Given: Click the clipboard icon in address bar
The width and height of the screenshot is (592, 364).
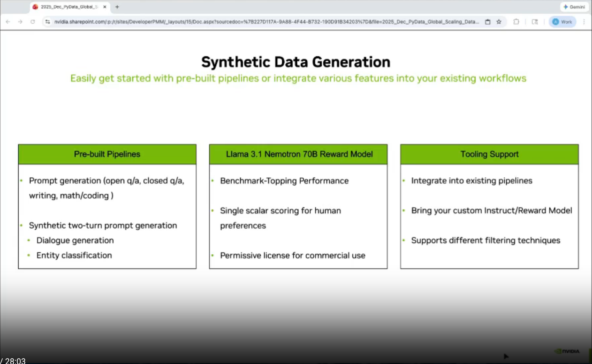Looking at the screenshot, I should (x=488, y=22).
